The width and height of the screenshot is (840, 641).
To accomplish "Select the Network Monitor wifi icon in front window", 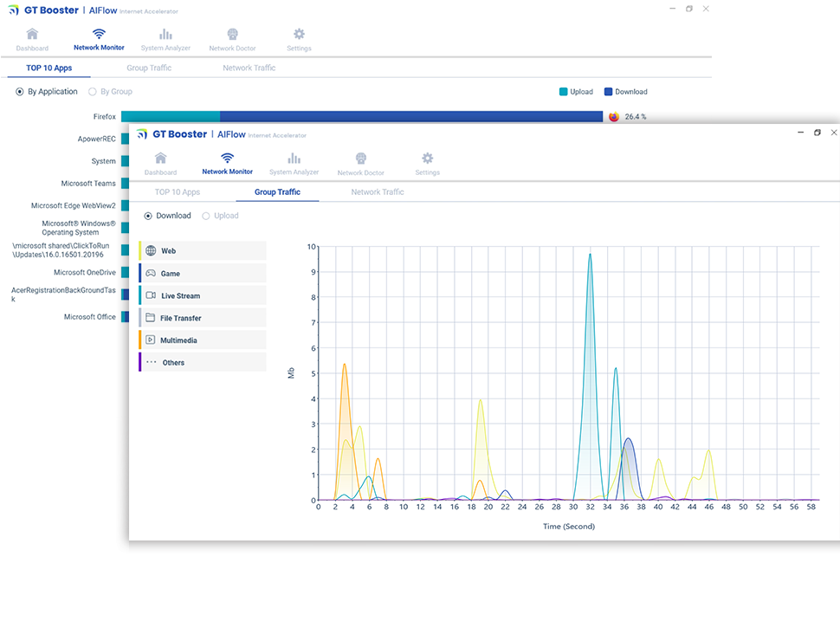I will point(227,159).
